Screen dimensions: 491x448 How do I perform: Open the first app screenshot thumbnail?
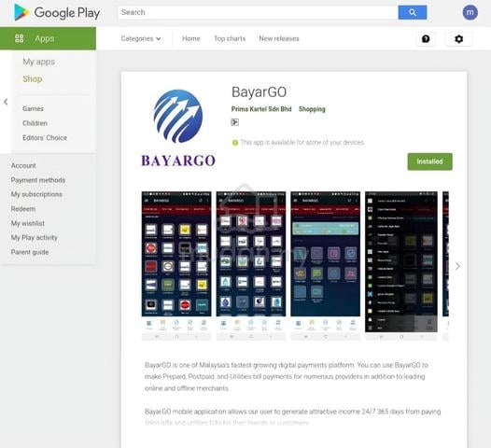(176, 265)
